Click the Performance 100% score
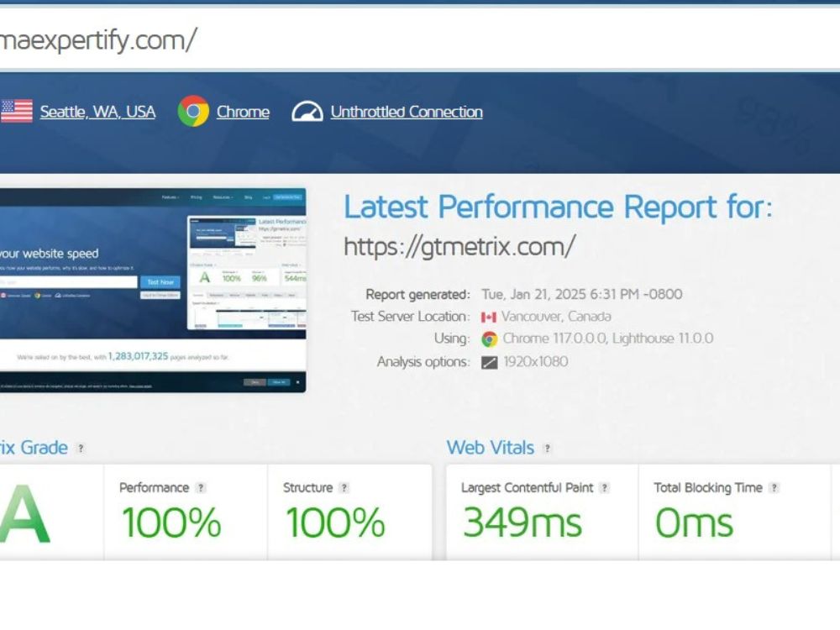Screen dimensions: 840x630 [x=171, y=522]
